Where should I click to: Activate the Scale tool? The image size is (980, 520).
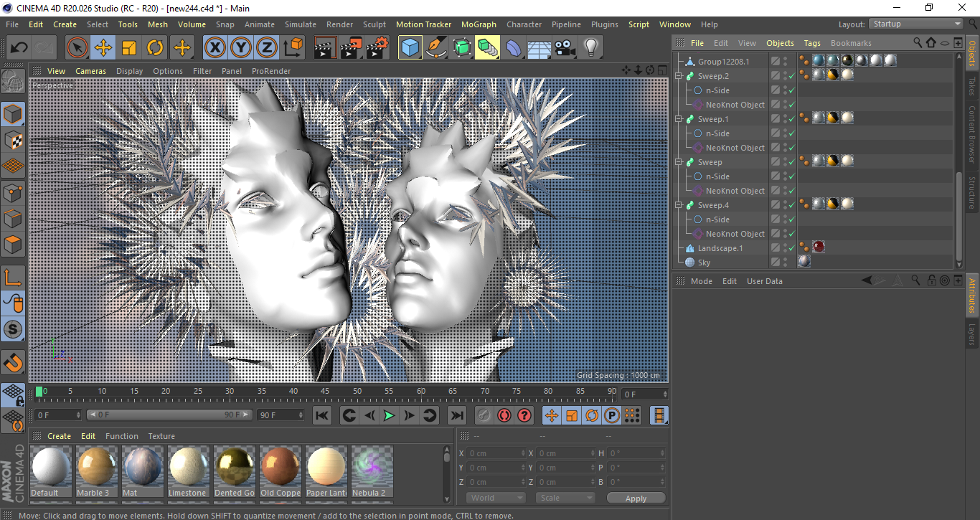click(x=129, y=48)
